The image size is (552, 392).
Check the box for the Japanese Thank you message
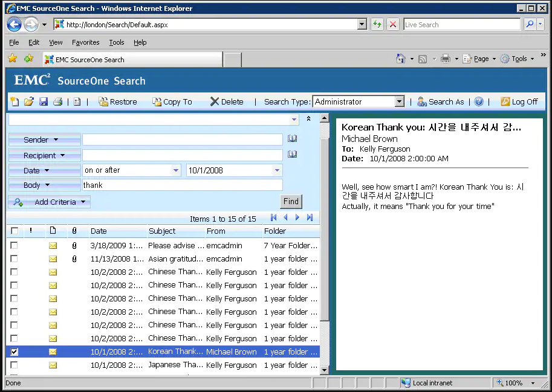[14, 365]
